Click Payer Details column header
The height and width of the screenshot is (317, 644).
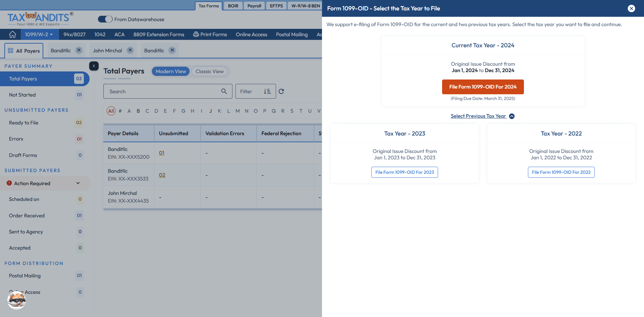(129, 134)
